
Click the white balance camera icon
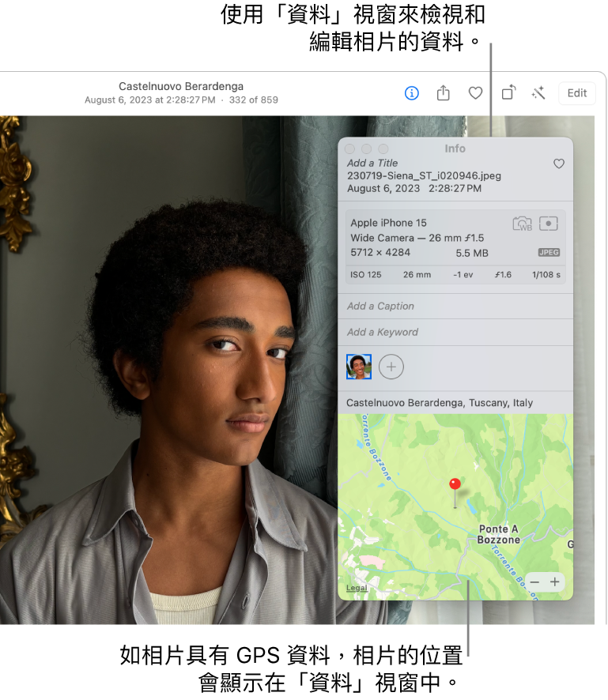coord(523,224)
